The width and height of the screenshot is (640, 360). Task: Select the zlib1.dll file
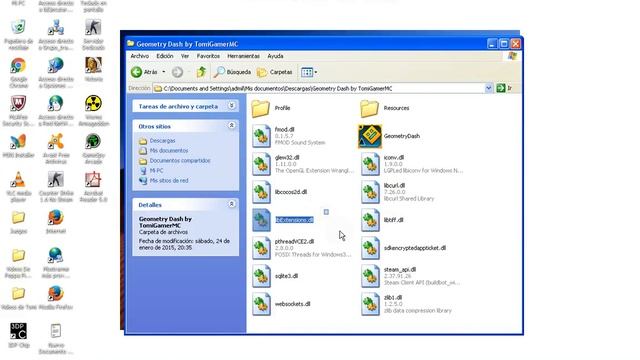pyautogui.click(x=406, y=304)
